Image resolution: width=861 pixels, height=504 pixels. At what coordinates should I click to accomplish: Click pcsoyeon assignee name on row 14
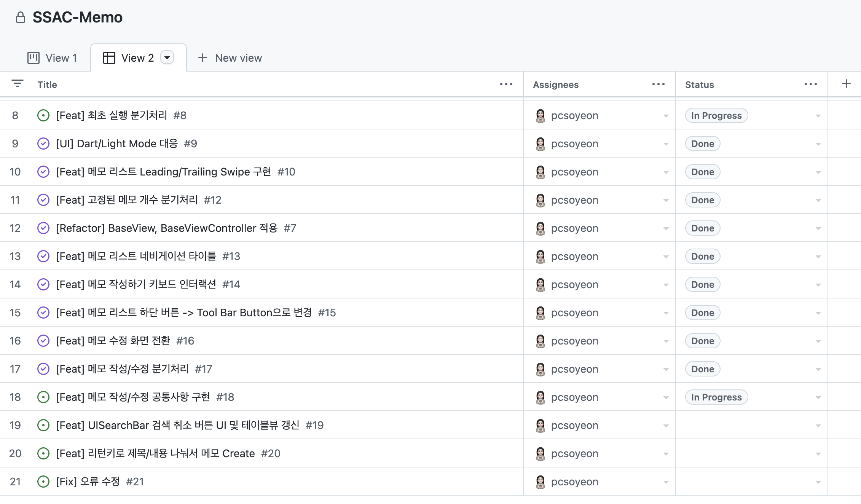tap(575, 284)
